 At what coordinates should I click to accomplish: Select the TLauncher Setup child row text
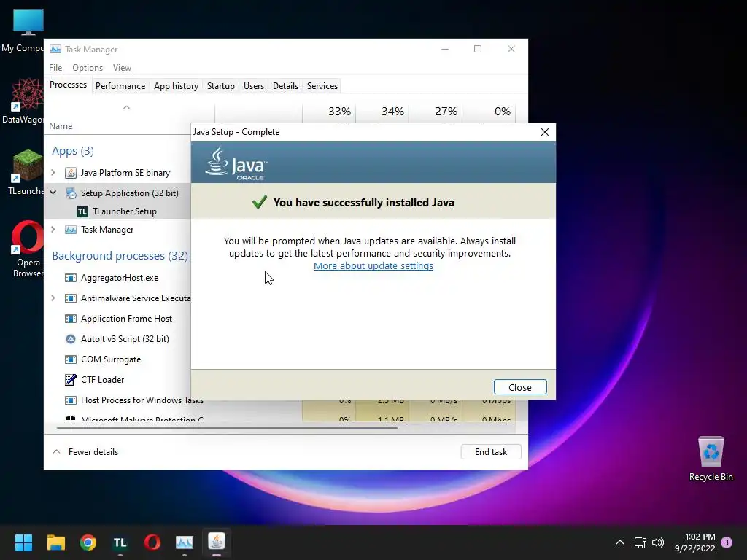[x=124, y=211]
